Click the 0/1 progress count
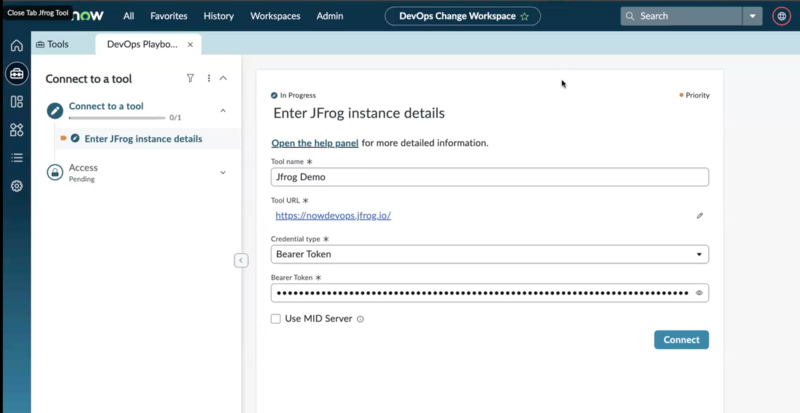The image size is (800, 413). [x=176, y=118]
